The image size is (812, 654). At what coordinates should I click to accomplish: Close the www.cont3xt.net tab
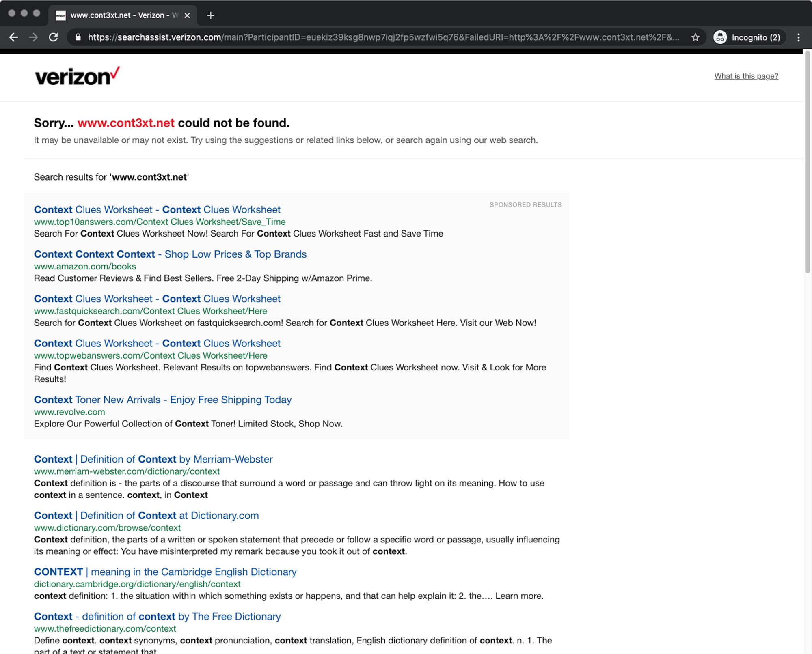(187, 15)
